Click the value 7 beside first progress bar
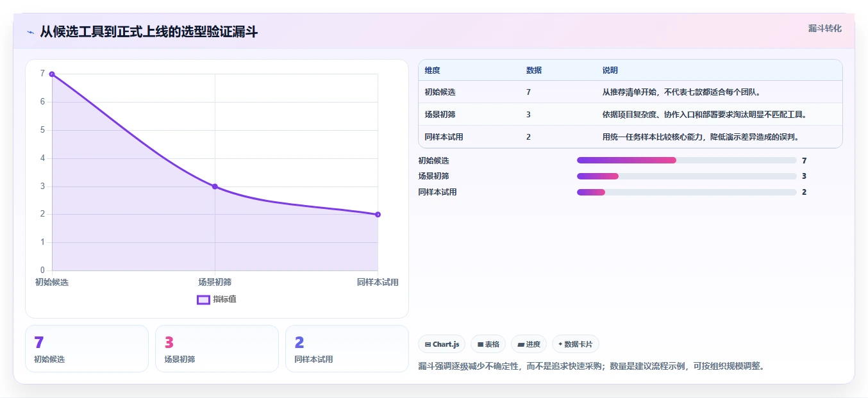 (804, 160)
